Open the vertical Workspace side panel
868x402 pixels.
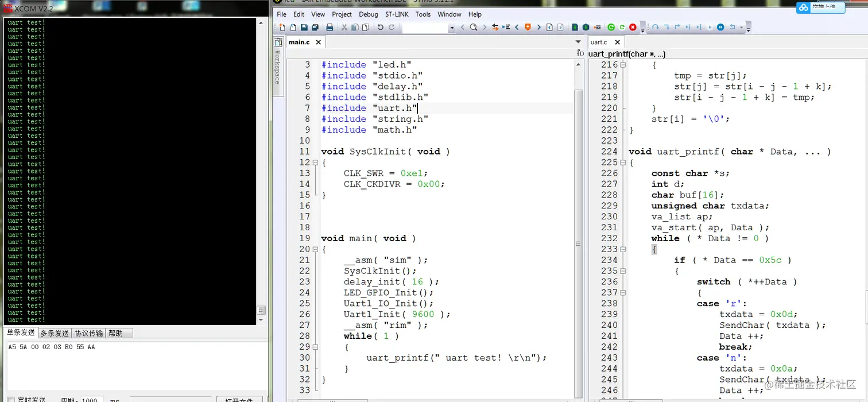click(x=278, y=67)
